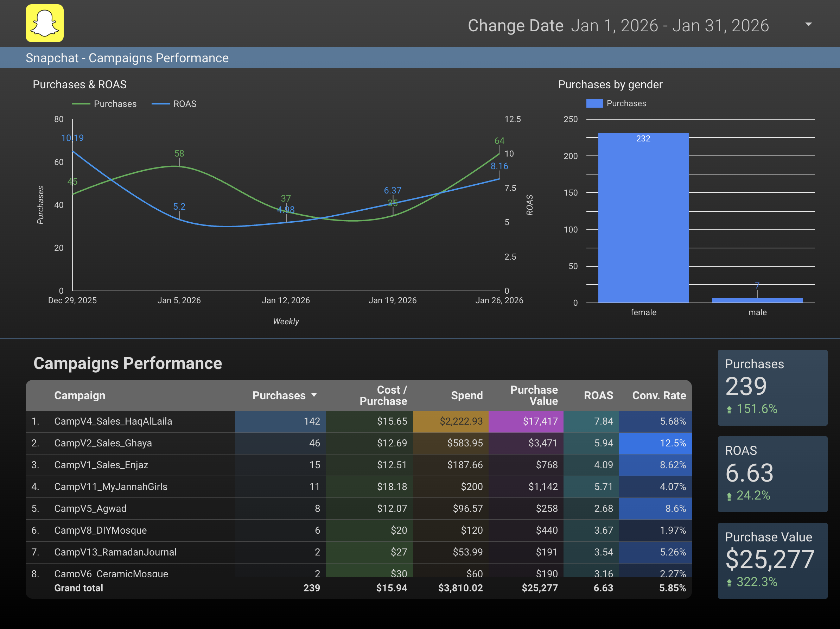Click green up arrow on ROAS scorecard
Viewport: 840px width, 629px height.
[x=729, y=496]
